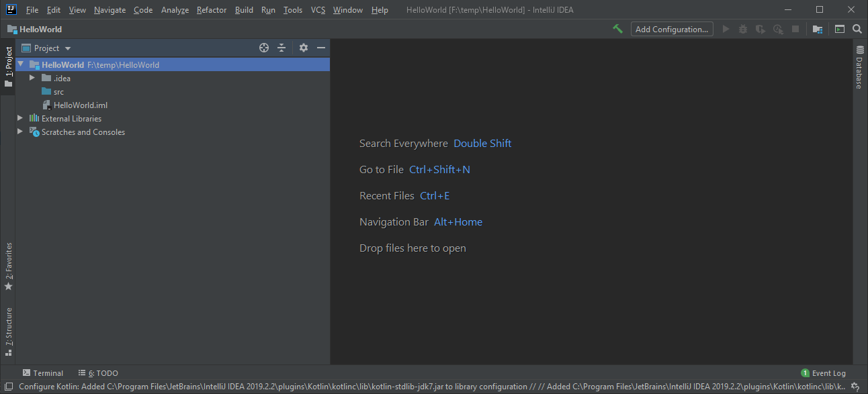Viewport: 868px width, 394px height.
Task: Open Project panel settings gear
Action: tap(304, 48)
